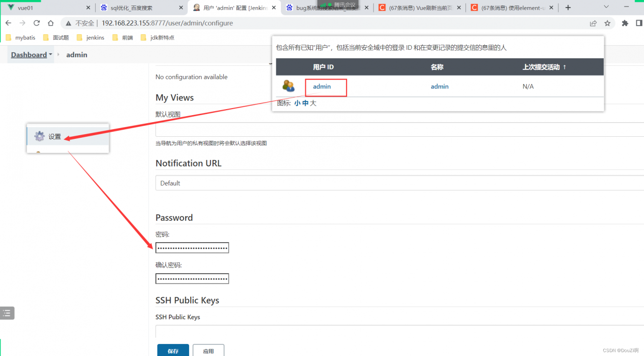Click the admin link in 用户 ID column
644x356 pixels.
tap(322, 86)
